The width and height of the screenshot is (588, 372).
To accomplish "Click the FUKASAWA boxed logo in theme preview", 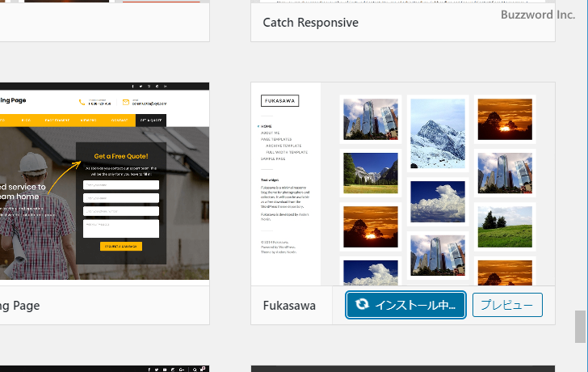I will (279, 101).
